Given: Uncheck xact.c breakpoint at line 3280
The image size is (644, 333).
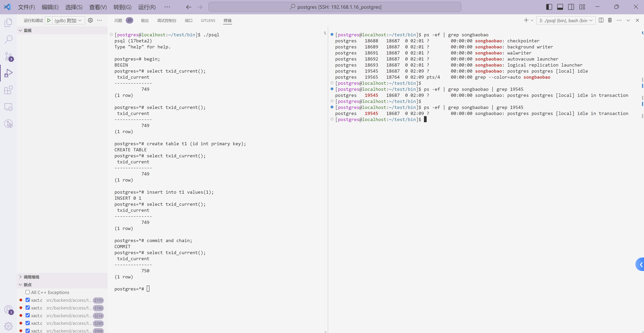Looking at the screenshot, I should 28,323.
